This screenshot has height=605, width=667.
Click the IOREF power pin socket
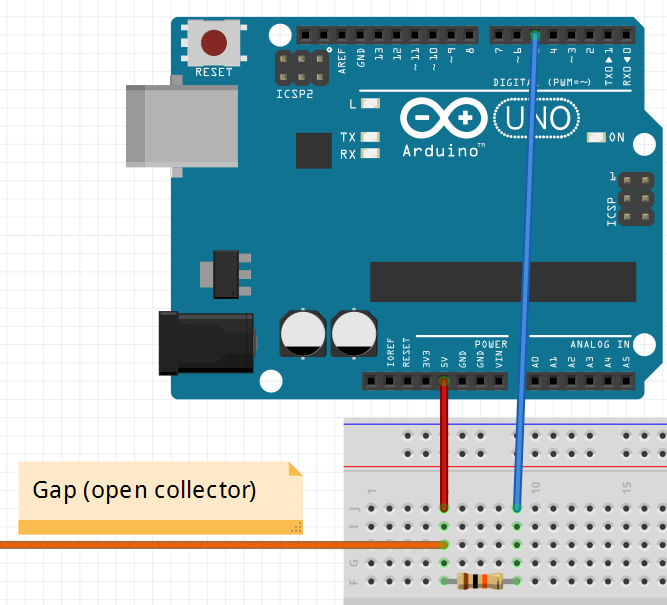point(389,381)
